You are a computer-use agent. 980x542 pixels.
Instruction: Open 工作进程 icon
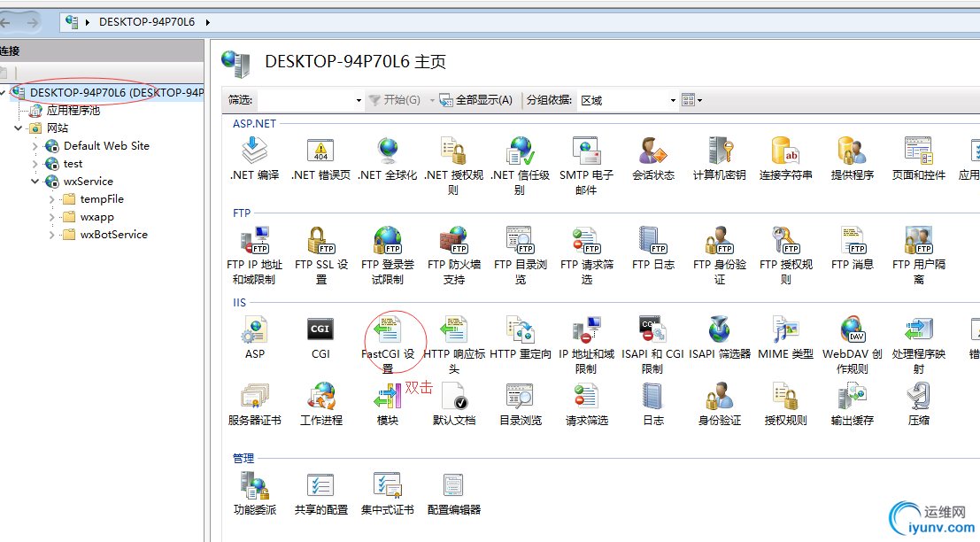[x=320, y=397]
